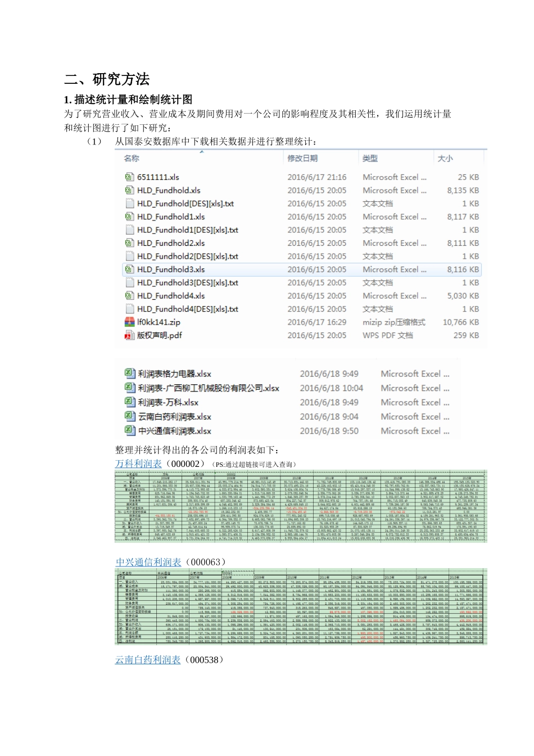This screenshot has height=756, width=534.
Task: Click the Excel icon beside HLD_Fundhold1.xls
Action: tap(129, 217)
